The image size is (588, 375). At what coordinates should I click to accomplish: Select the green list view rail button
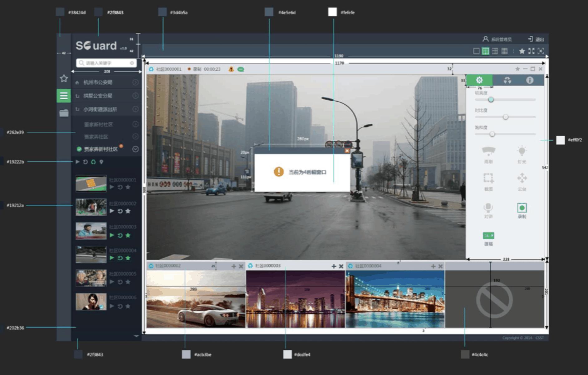(64, 96)
